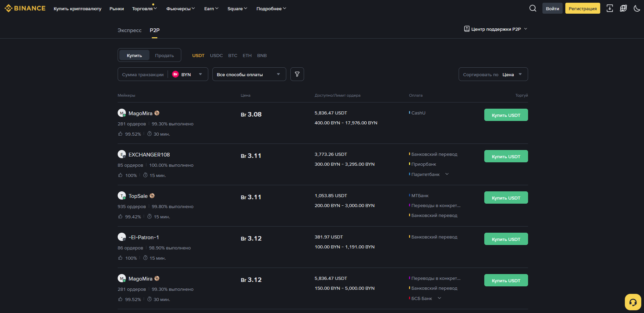Switch to Продать mode
Screen dimensions: 644x313
pos(165,55)
